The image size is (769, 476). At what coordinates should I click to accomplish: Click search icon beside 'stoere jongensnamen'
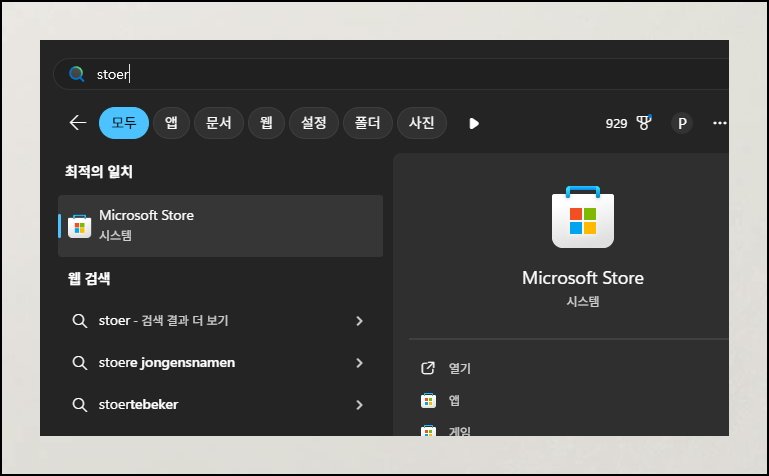(79, 363)
